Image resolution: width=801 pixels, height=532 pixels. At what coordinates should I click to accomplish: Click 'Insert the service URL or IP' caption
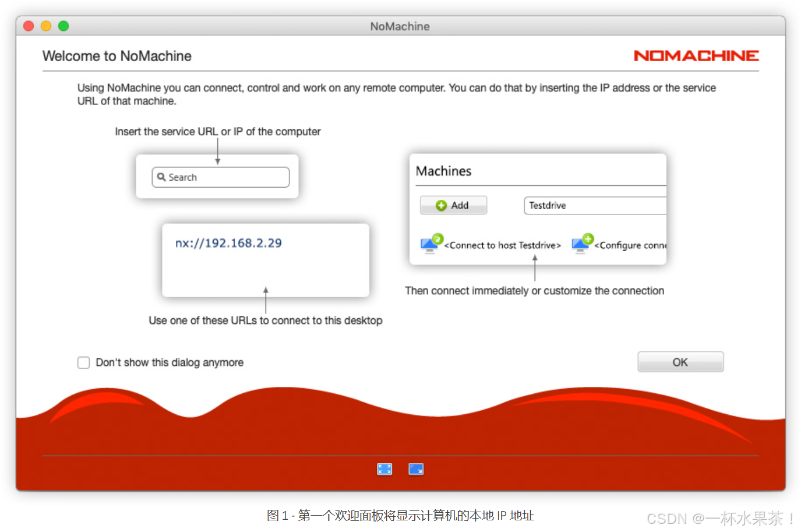(218, 132)
